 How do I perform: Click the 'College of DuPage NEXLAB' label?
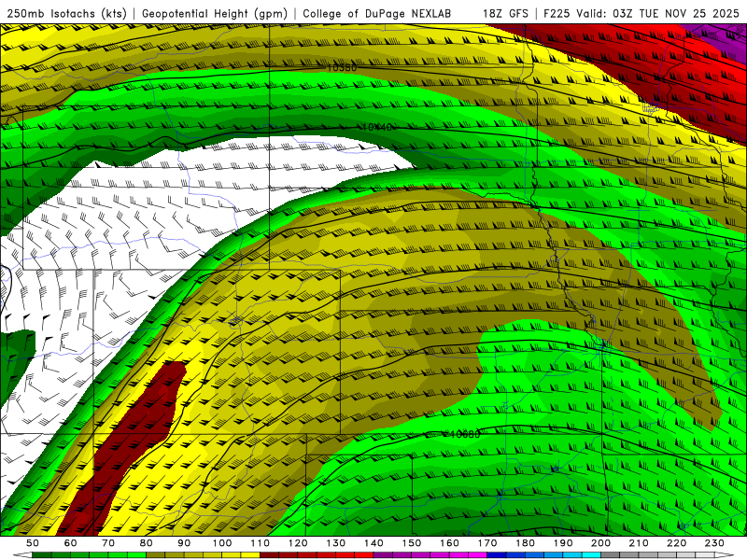point(377,13)
